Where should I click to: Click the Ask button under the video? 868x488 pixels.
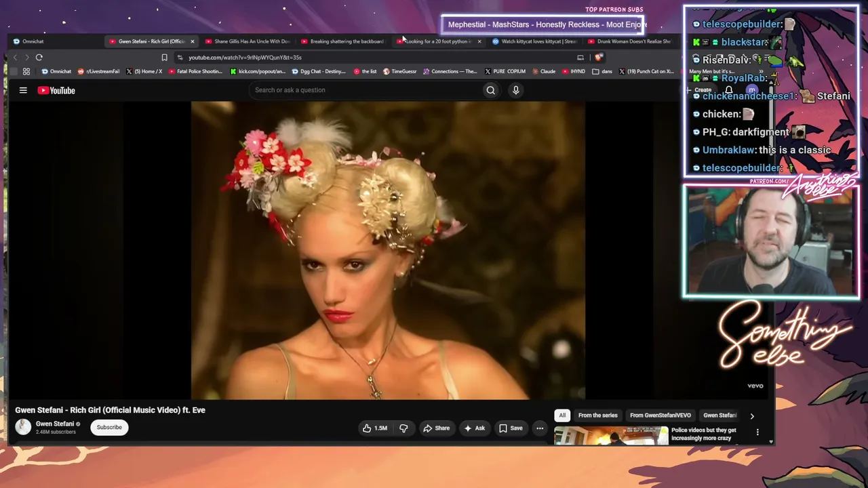(475, 428)
